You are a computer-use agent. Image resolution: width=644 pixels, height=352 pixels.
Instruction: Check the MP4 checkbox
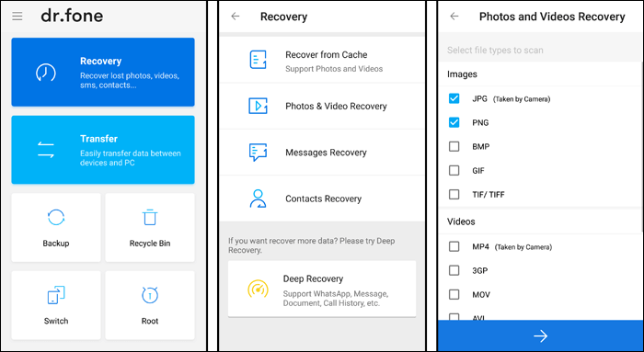click(x=454, y=246)
